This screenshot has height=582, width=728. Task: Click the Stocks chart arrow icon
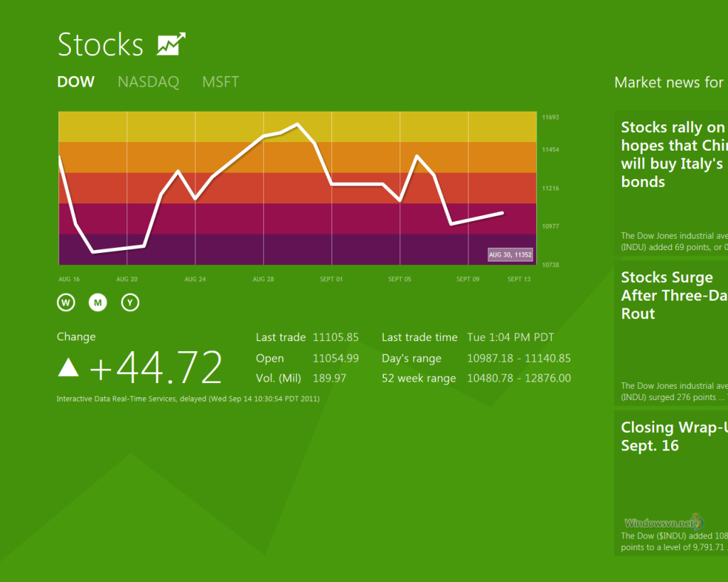coord(171,44)
